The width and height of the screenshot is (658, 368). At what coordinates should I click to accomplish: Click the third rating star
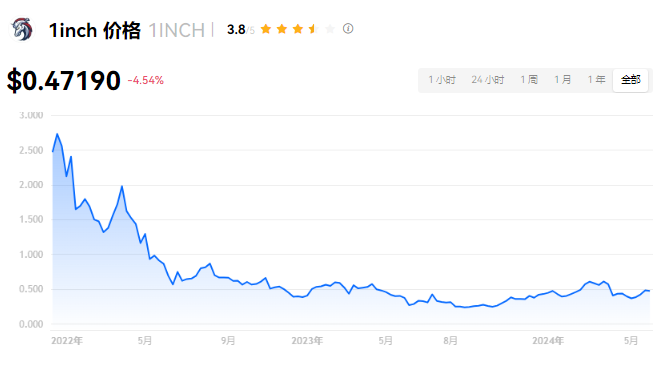pos(298,29)
